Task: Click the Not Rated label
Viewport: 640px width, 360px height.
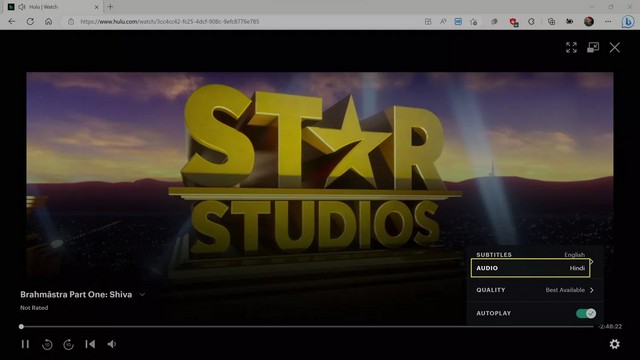Action: click(x=34, y=308)
